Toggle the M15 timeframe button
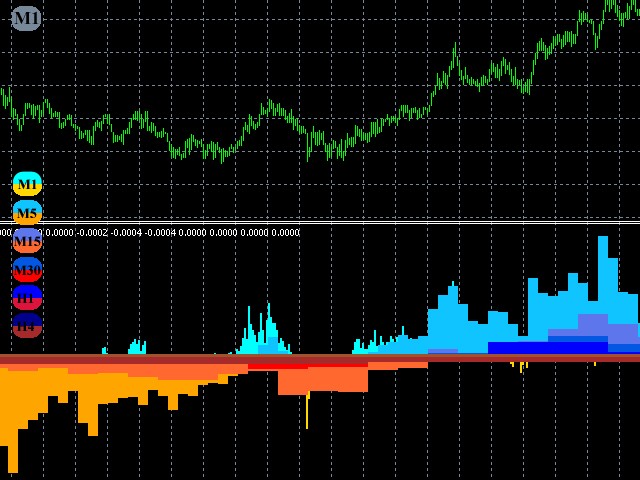 [x=27, y=241]
